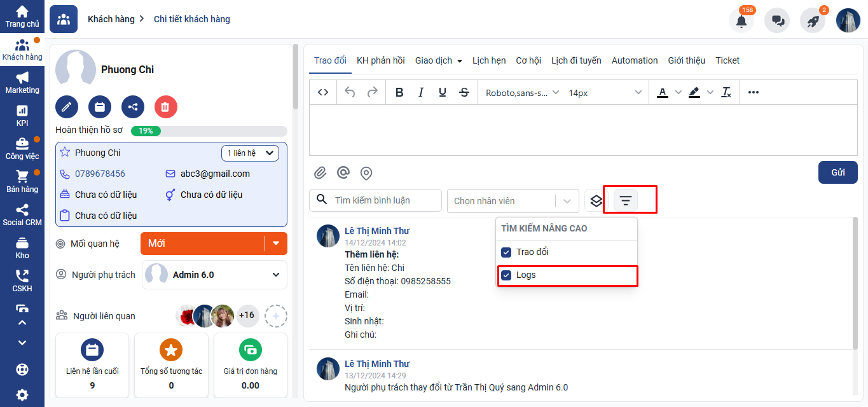Image resolution: width=868 pixels, height=407 pixels.
Task: Click the paperclip attach file icon
Action: (320, 173)
